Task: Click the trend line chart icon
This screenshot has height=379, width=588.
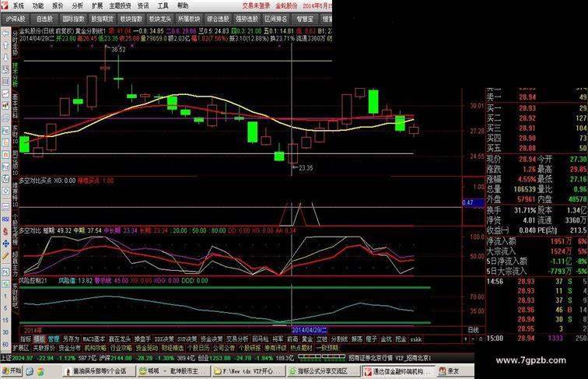Action: (x=5, y=94)
